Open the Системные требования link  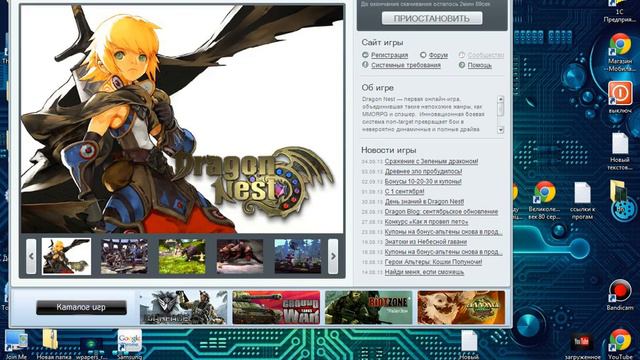pyautogui.click(x=406, y=65)
